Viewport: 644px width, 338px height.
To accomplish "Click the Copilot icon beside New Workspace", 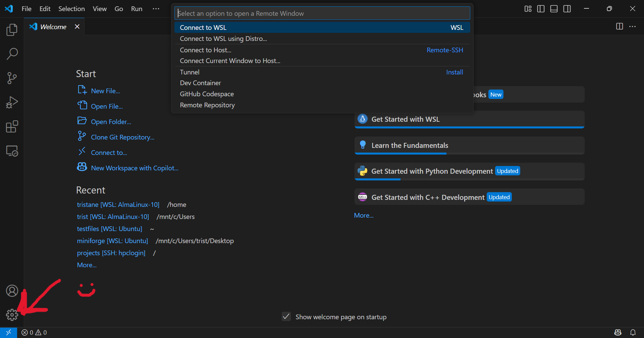I will pos(82,167).
